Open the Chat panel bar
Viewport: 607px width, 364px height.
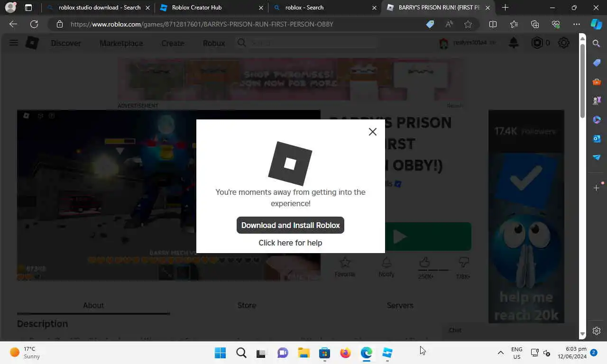[510, 330]
